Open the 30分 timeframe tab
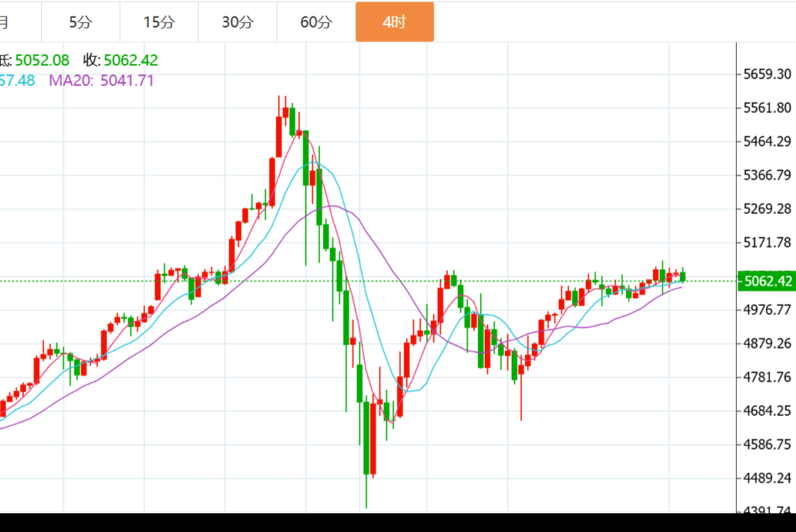This screenshot has width=796, height=532. [x=237, y=22]
